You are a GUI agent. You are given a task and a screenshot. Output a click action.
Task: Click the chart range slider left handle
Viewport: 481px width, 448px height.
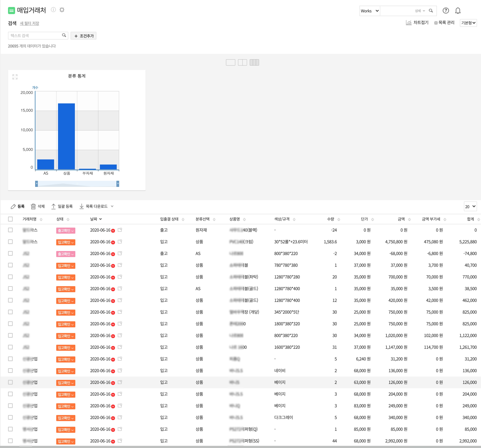(x=36, y=184)
